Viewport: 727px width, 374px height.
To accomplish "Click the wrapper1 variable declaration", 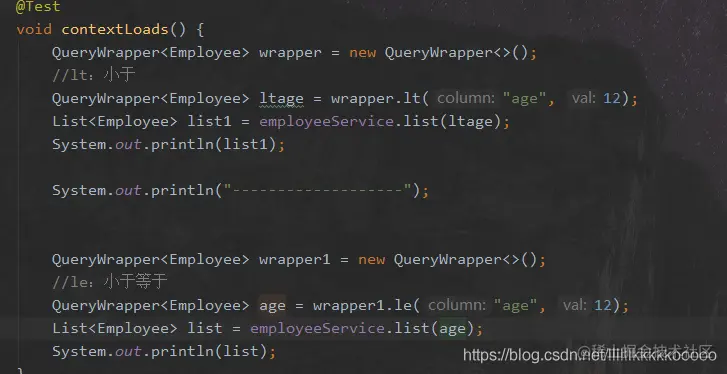I will (x=294, y=260).
